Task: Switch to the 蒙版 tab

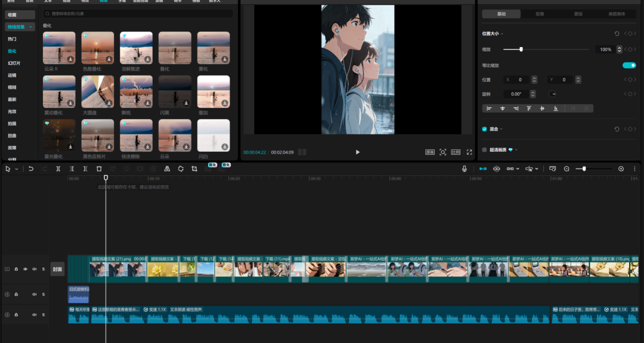Action: 578,14
